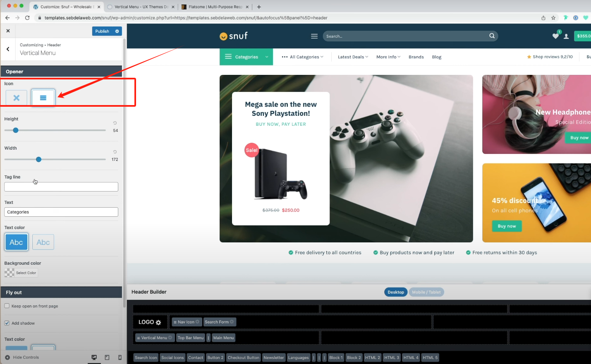Select the X close icon option for Opener
591x364 pixels.
click(x=17, y=98)
